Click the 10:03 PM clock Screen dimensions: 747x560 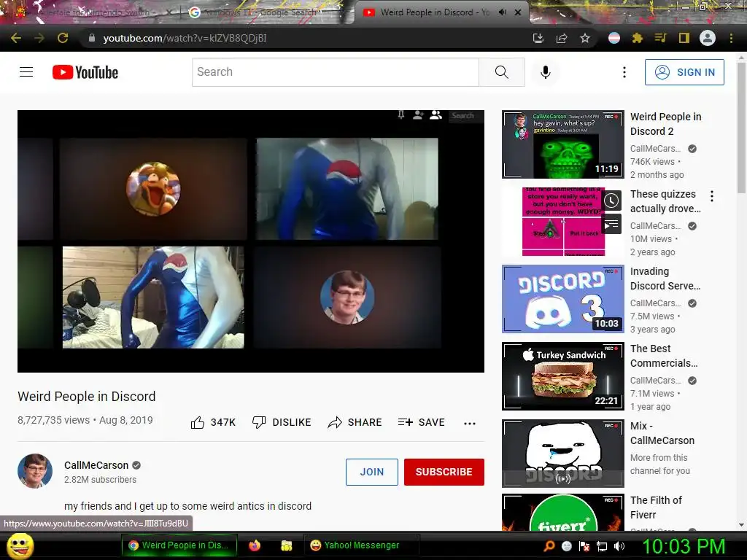(x=684, y=546)
